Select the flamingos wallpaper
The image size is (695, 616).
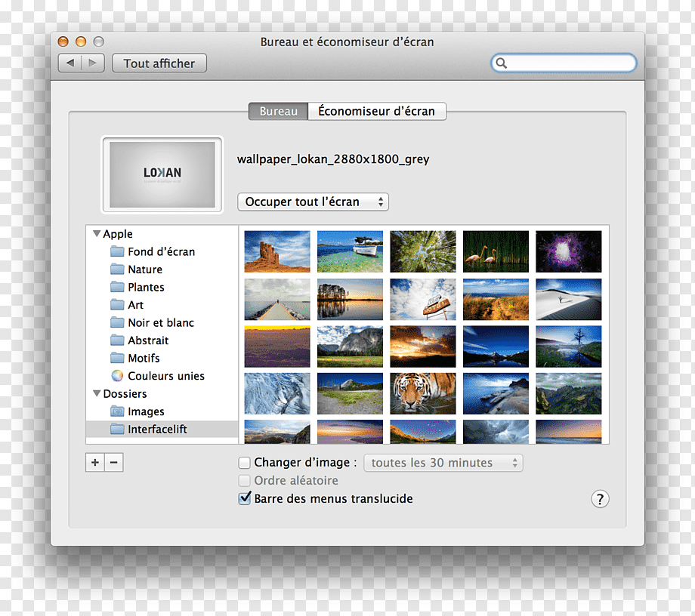(x=496, y=251)
